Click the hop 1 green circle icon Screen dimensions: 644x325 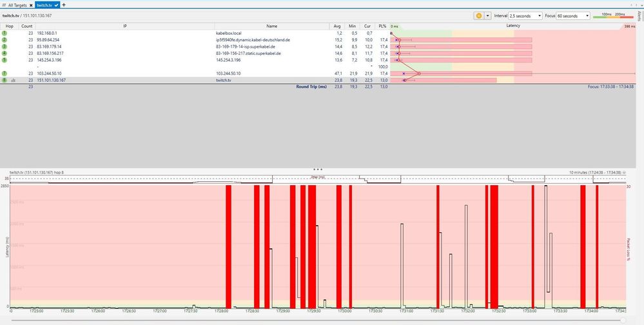[x=4, y=32]
